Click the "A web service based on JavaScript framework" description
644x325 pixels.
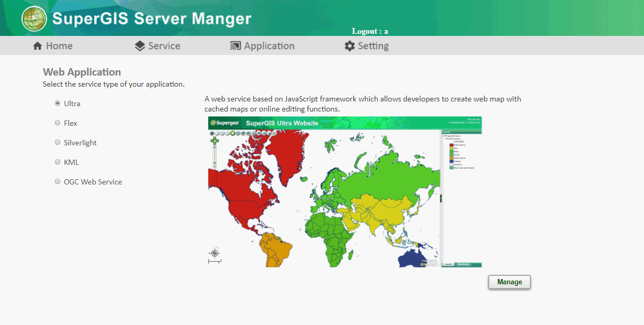point(363,104)
